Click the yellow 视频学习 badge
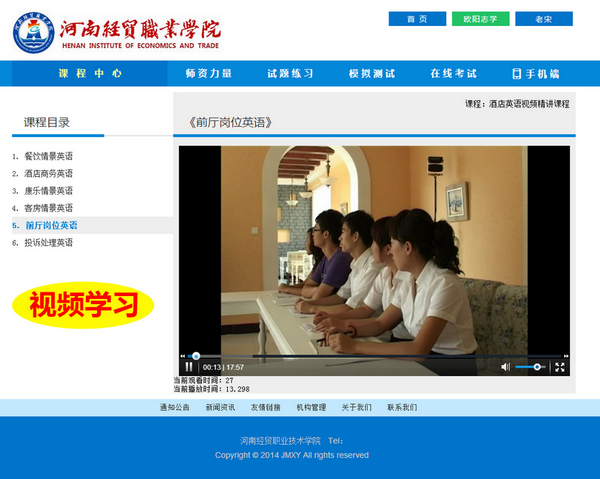Viewport: 600px width, 479px height. [83, 305]
